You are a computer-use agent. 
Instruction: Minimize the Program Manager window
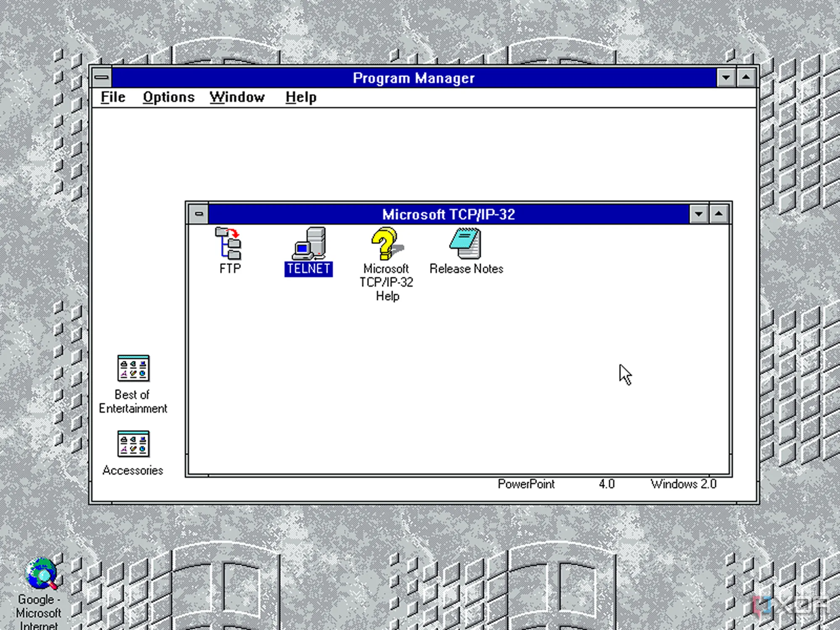(x=726, y=78)
